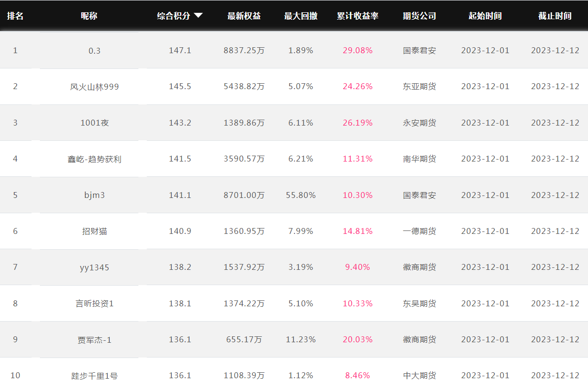Select equity 5438.82万

(x=244, y=86)
